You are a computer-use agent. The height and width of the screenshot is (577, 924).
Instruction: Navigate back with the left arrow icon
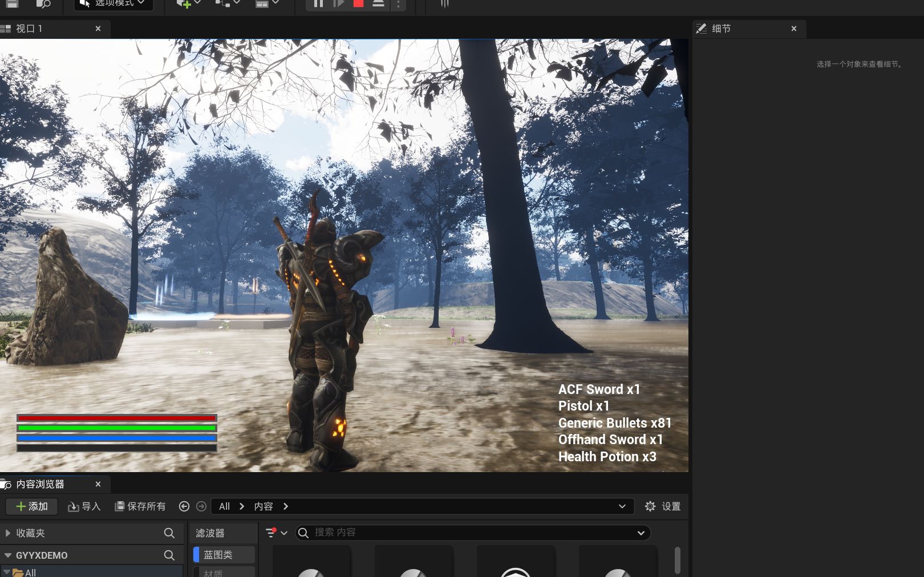coord(184,506)
